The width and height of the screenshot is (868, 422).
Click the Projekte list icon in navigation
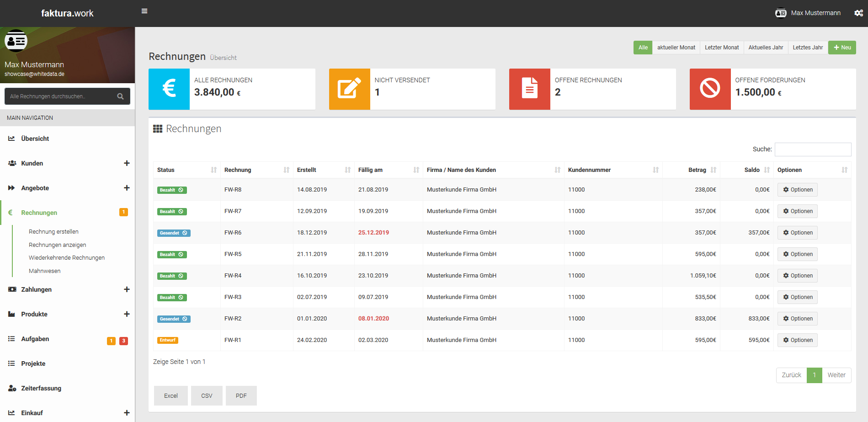click(x=11, y=363)
